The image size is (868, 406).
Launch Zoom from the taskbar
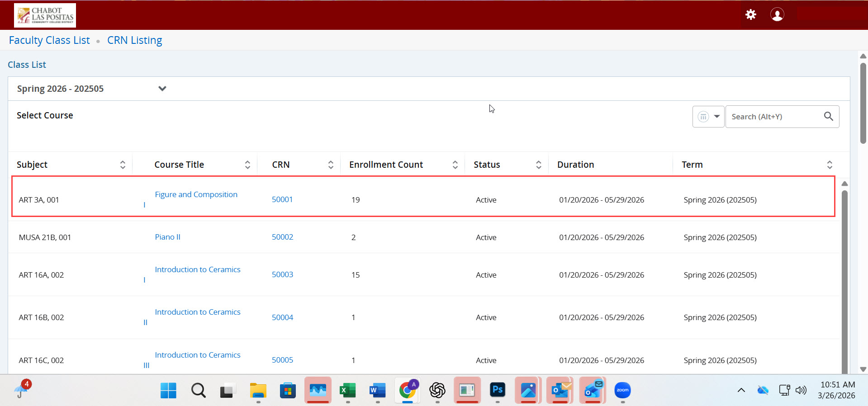(622, 390)
